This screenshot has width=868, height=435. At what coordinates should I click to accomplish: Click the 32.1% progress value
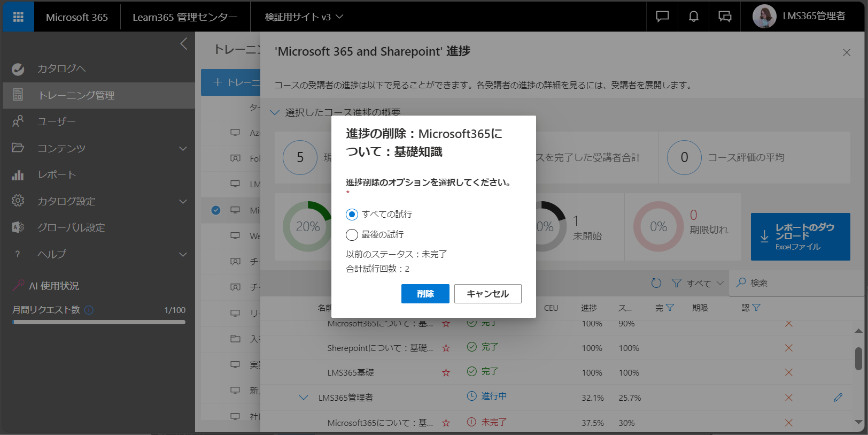[593, 398]
